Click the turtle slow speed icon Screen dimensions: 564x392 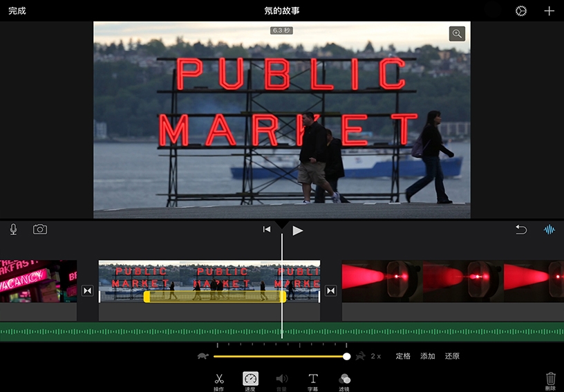point(203,356)
